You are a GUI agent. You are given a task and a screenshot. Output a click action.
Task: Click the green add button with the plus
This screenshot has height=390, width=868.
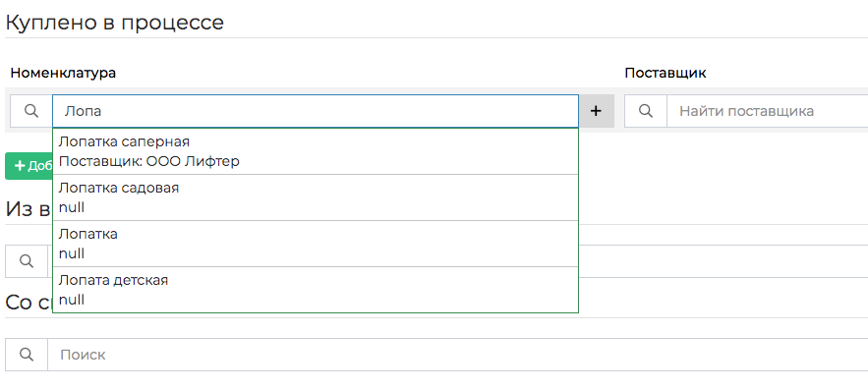tap(29, 166)
